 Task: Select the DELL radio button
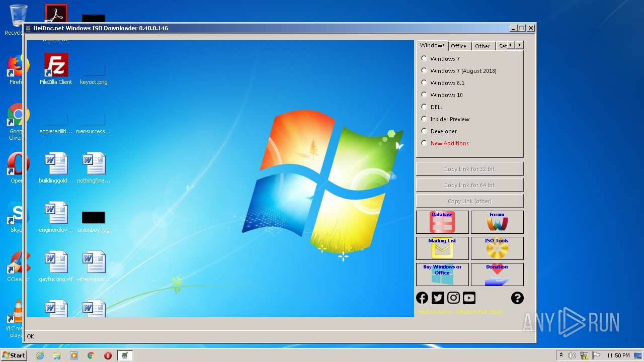(x=424, y=107)
